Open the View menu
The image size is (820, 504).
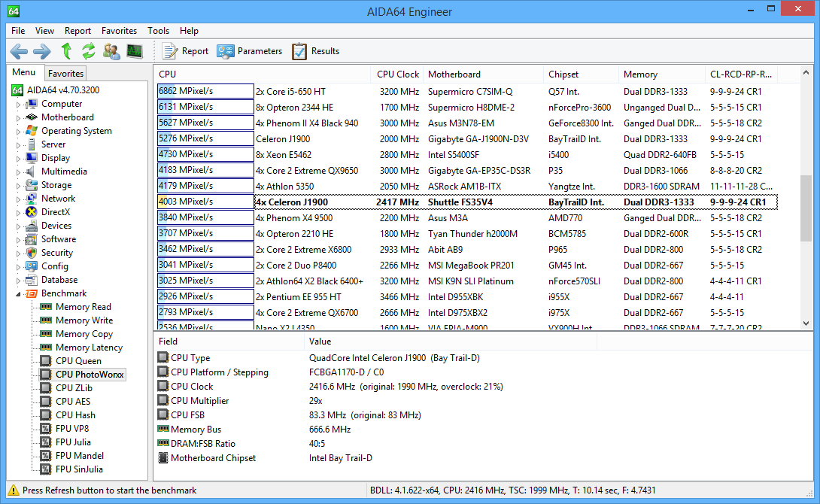click(44, 31)
